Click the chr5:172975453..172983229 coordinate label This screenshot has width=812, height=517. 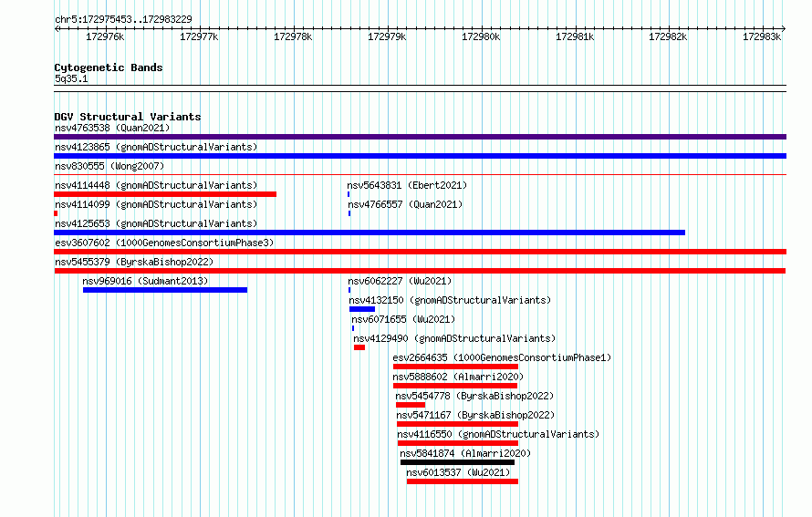[123, 19]
